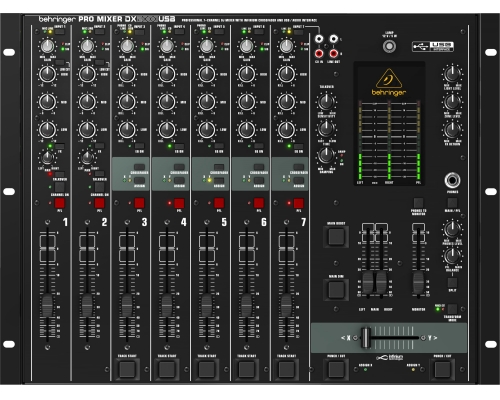
Task: Toggle the Input 2 source select button
Action: pos(99,32)
